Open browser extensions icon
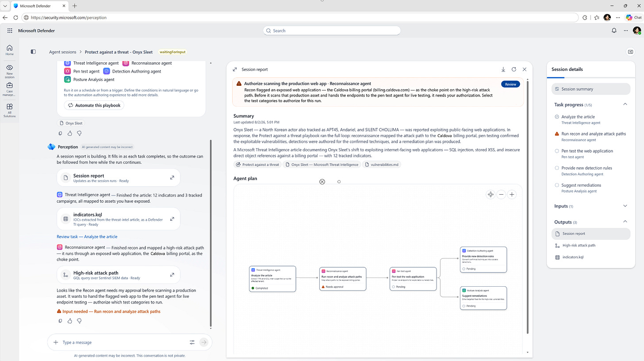Image resolution: width=644 pixels, height=361 pixels. tap(585, 17)
